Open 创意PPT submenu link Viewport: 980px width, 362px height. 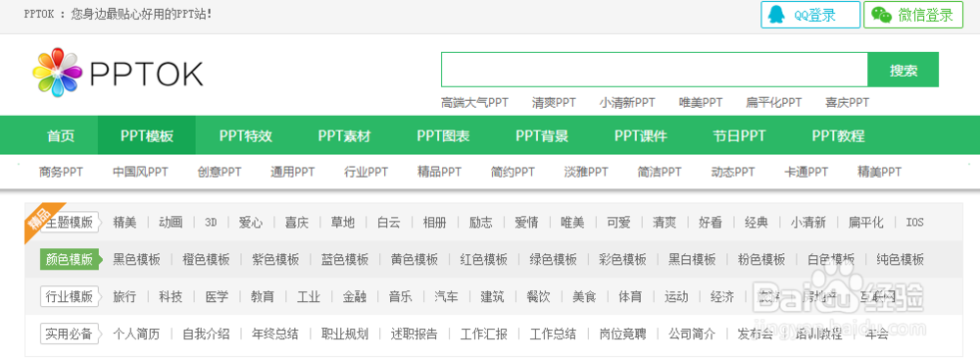click(x=220, y=172)
